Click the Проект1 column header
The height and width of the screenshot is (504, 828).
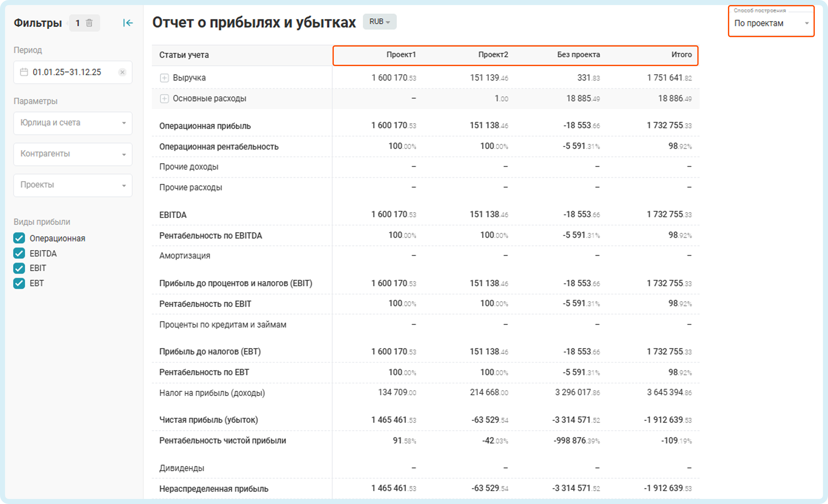tap(401, 54)
